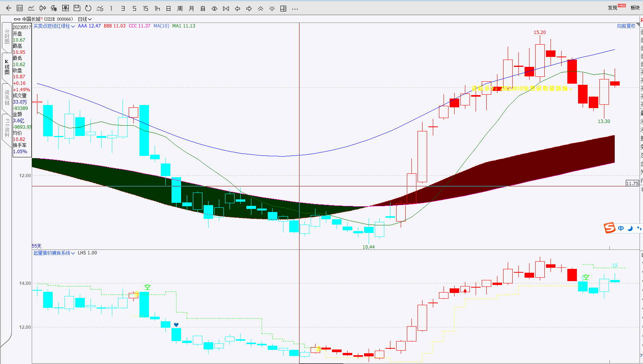The image size is (643, 364).
Task: Switch to the K线图 side tab
Action: tap(7, 67)
